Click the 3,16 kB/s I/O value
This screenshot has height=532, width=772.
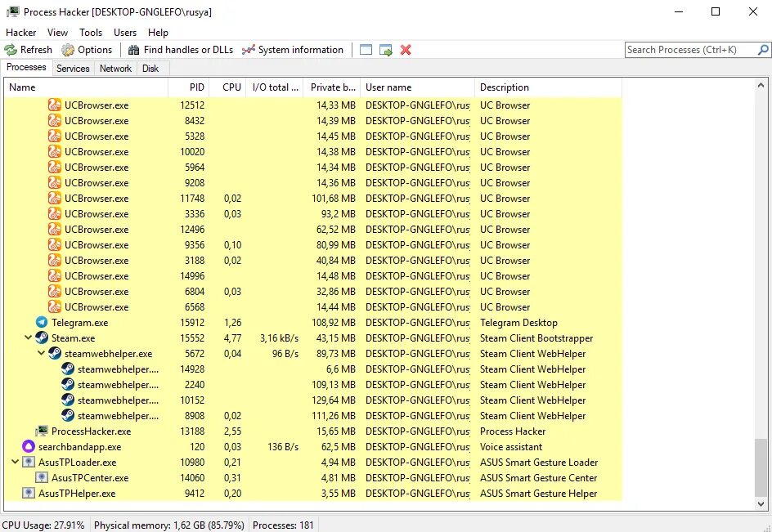(279, 338)
